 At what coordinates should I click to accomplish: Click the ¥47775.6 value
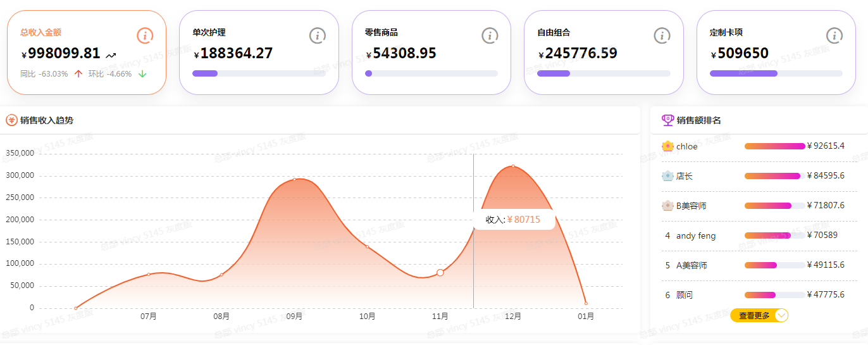point(826,295)
